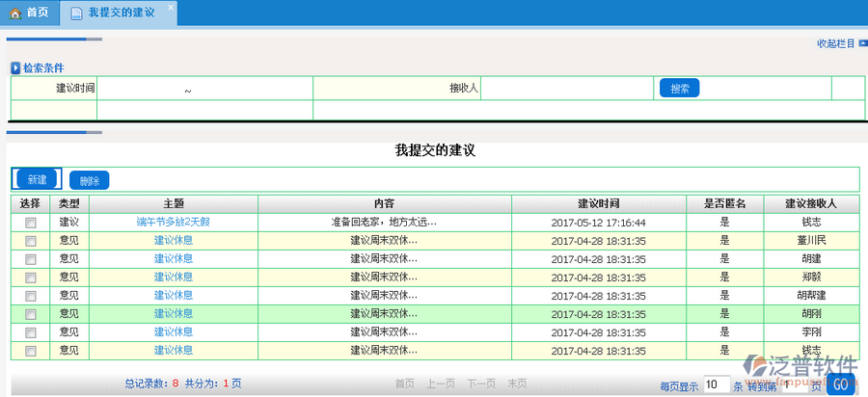The height and width of the screenshot is (397, 868).
Task: Open the 端午节多放2天假 suggestion link
Action: coord(174,223)
